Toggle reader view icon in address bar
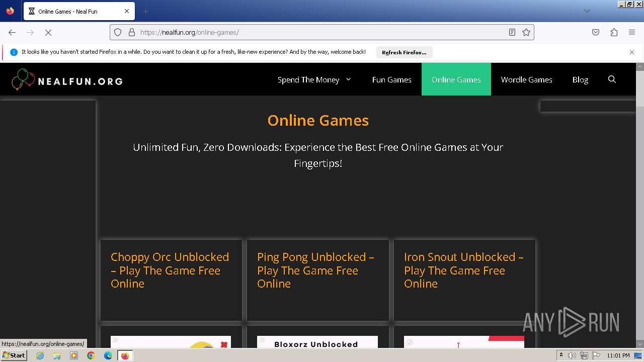Image resolution: width=644 pixels, height=362 pixels. [512, 32]
